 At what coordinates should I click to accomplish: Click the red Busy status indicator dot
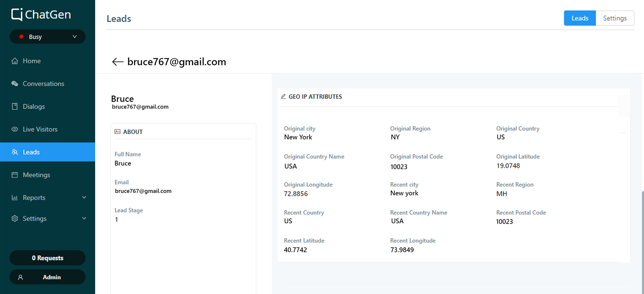coord(21,37)
